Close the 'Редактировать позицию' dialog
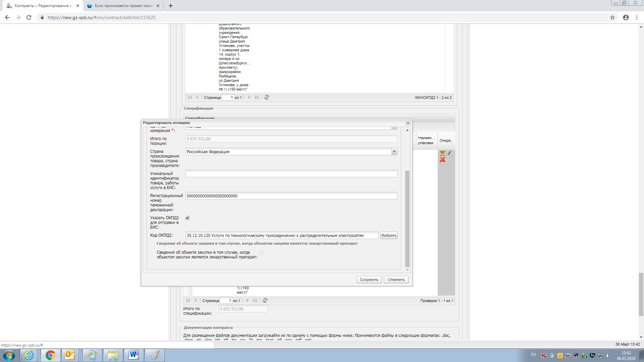The image size is (644, 362). coord(408,123)
